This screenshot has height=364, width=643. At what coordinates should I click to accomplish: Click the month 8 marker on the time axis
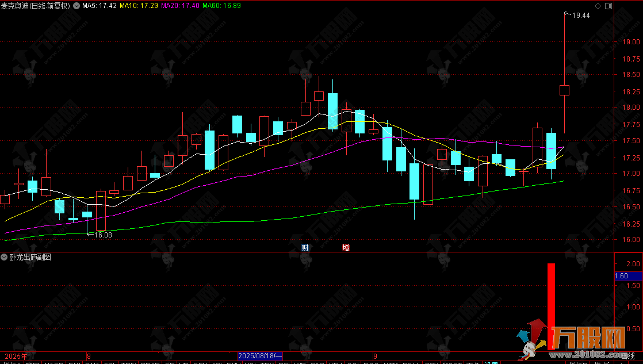coord(89,356)
